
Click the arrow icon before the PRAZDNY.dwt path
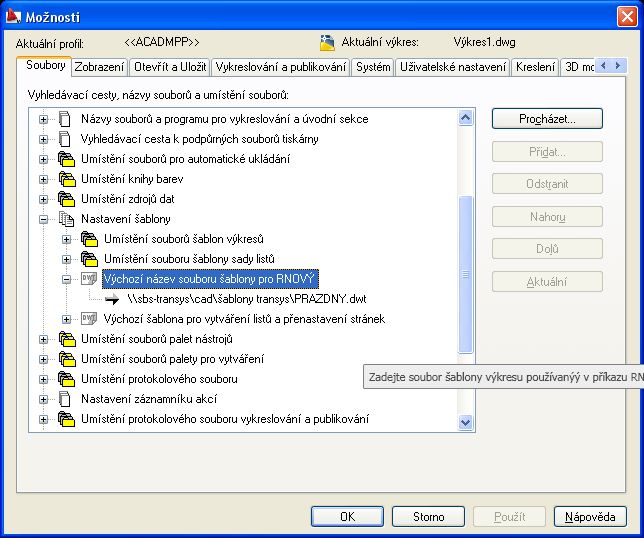tap(113, 299)
